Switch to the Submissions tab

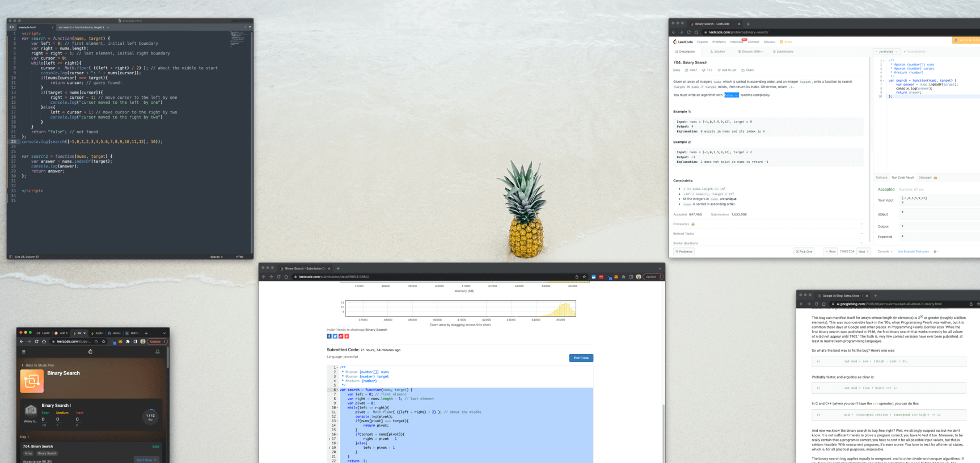783,52
